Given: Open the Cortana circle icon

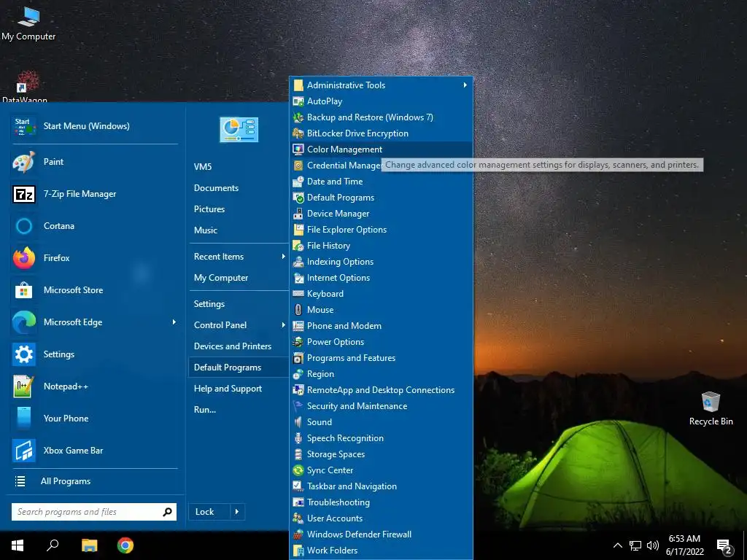Looking at the screenshot, I should click(24, 226).
